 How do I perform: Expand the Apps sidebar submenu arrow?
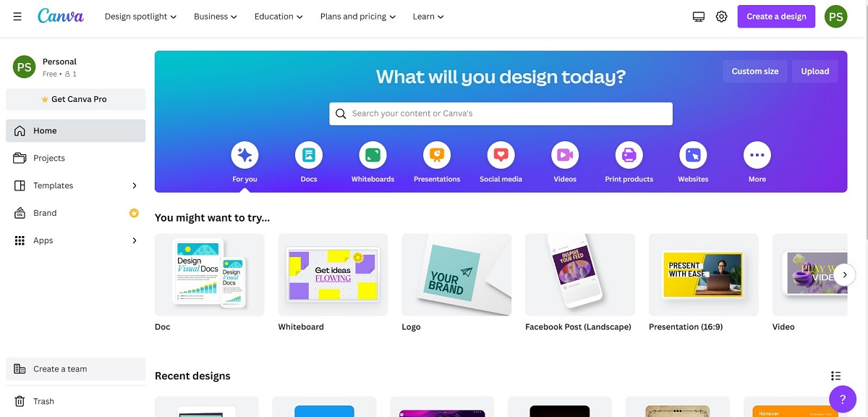coord(135,240)
